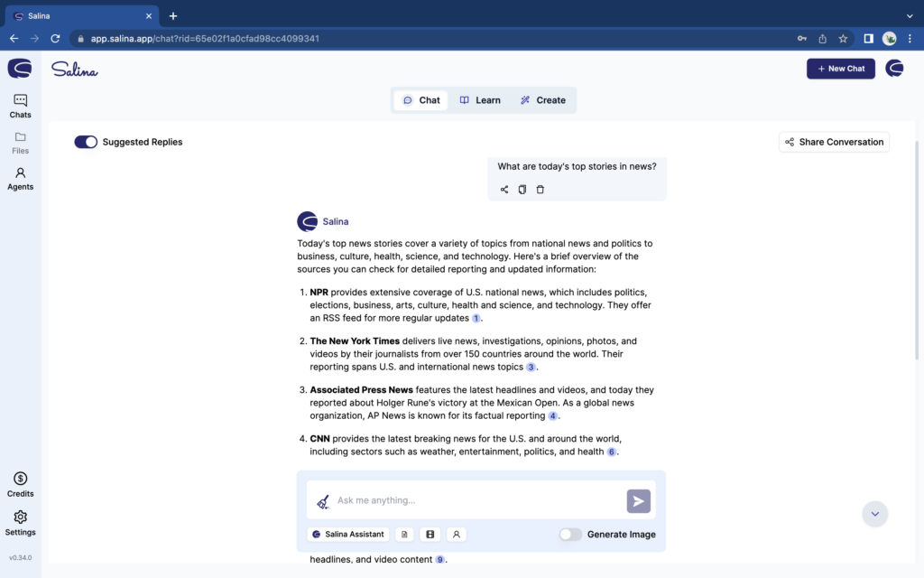Close the Salina browser tab

[149, 16]
